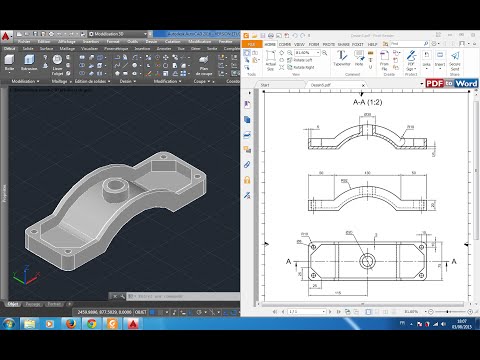Select the Boîte (Box) solid tool
This screenshot has height=360, width=480.
[x=10, y=63]
